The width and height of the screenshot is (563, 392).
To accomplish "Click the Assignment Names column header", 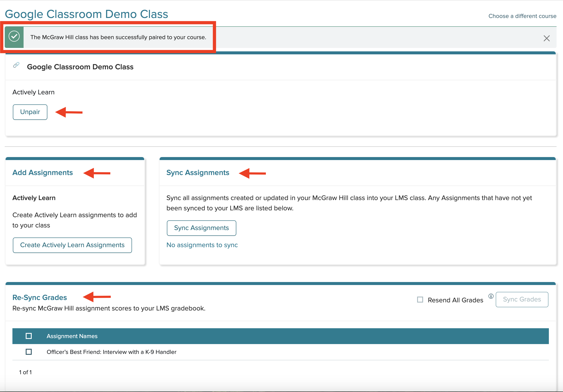I will point(72,336).
